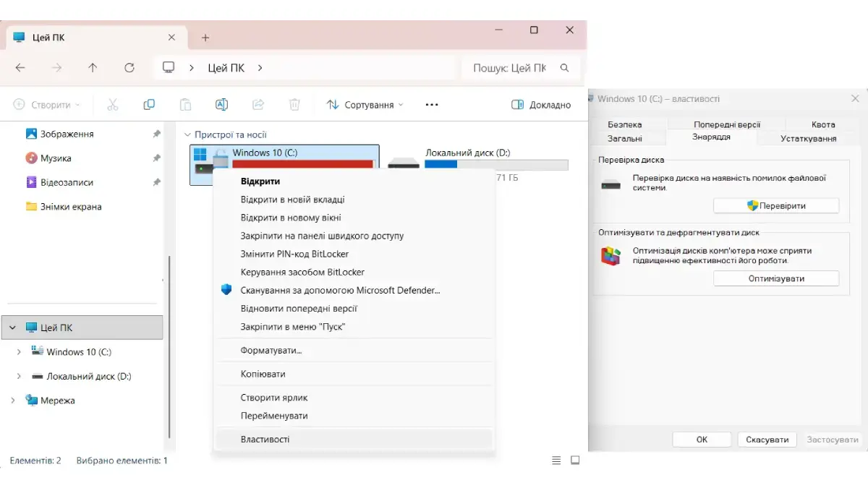Open the three-dots More options menu
The width and height of the screenshot is (868, 488).
432,105
